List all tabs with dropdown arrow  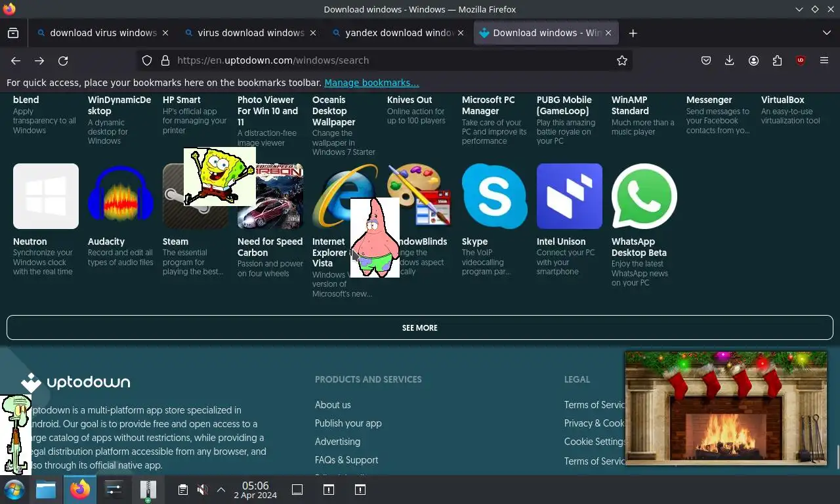coord(826,33)
